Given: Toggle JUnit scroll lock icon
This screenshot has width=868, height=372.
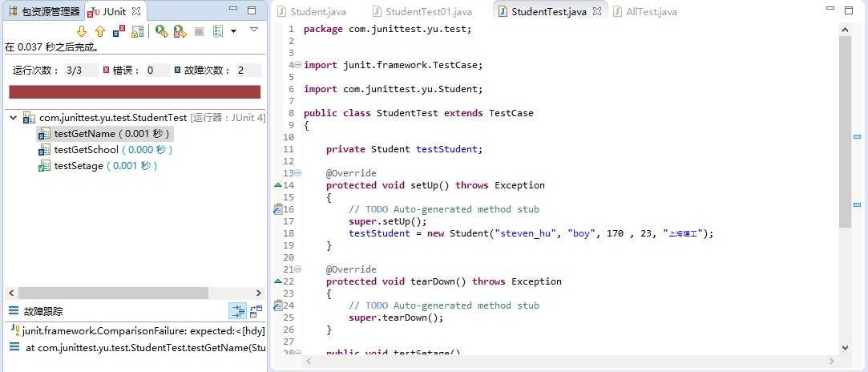Looking at the screenshot, I should (137, 31).
